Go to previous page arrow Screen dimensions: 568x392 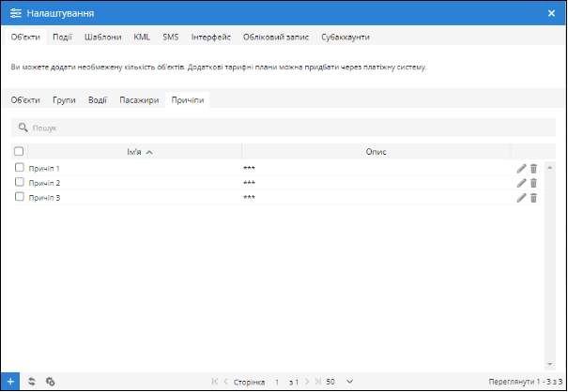click(x=225, y=382)
